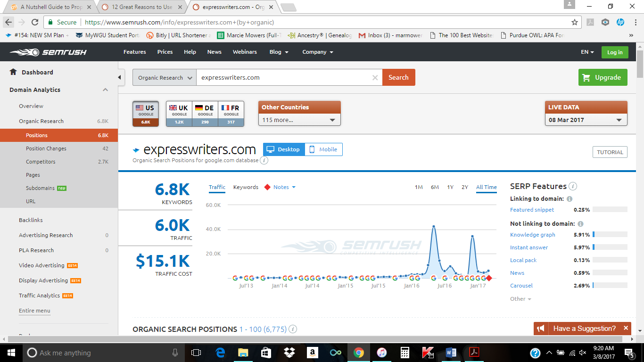Switch to Desktop view
644x362 pixels.
tap(284, 149)
